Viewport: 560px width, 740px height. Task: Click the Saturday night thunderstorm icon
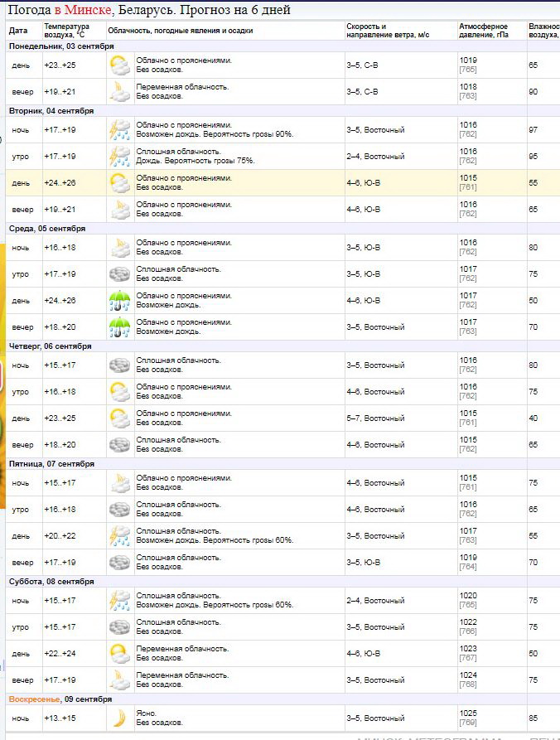(120, 601)
